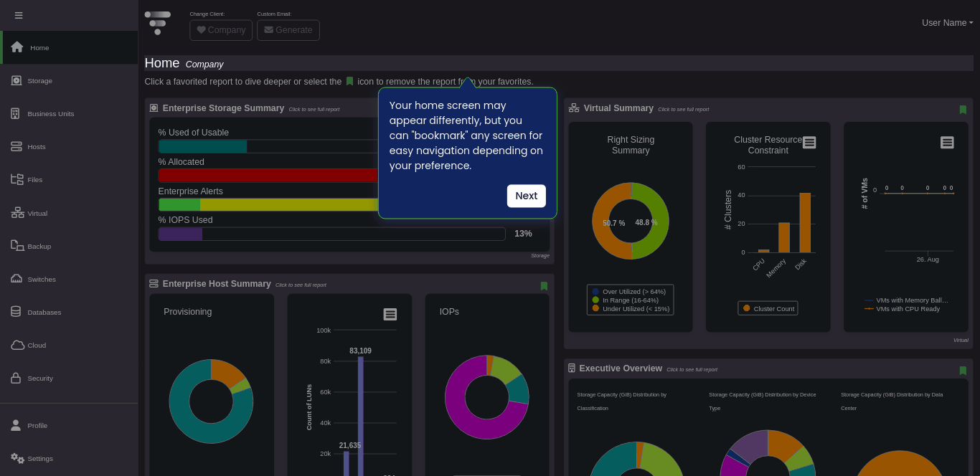Image resolution: width=980 pixels, height=476 pixels.
Task: Open Count of LUNs chart menu
Action: click(x=390, y=314)
